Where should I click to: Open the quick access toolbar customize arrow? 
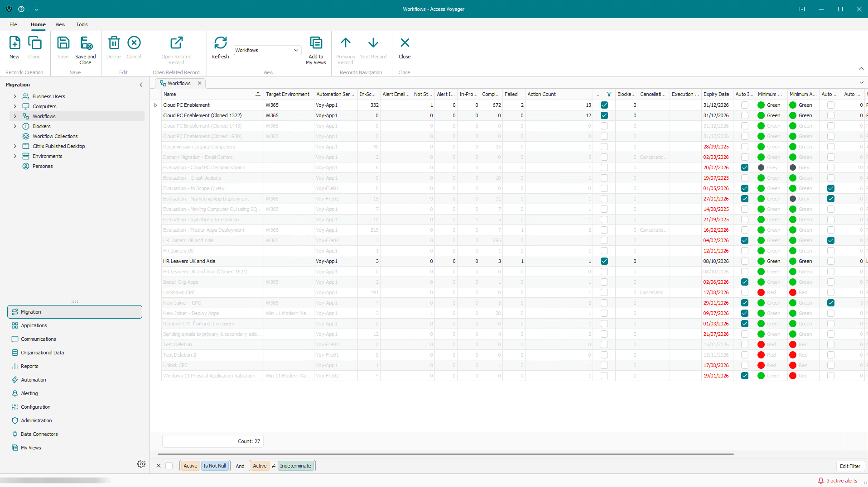click(x=37, y=9)
